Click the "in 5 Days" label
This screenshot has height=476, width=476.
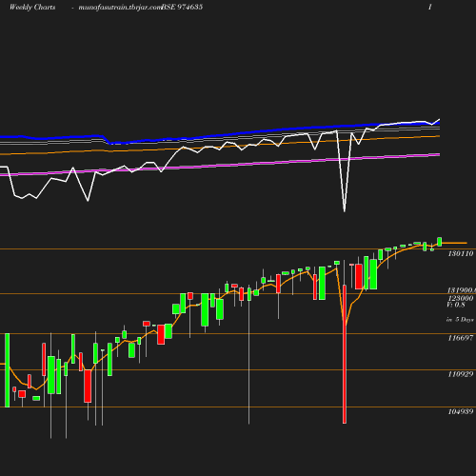tap(460, 320)
